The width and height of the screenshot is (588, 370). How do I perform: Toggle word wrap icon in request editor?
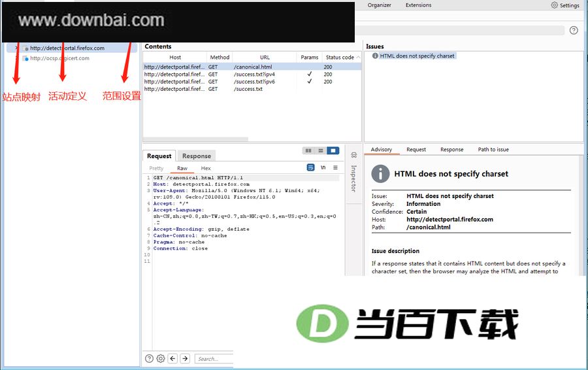coord(310,167)
